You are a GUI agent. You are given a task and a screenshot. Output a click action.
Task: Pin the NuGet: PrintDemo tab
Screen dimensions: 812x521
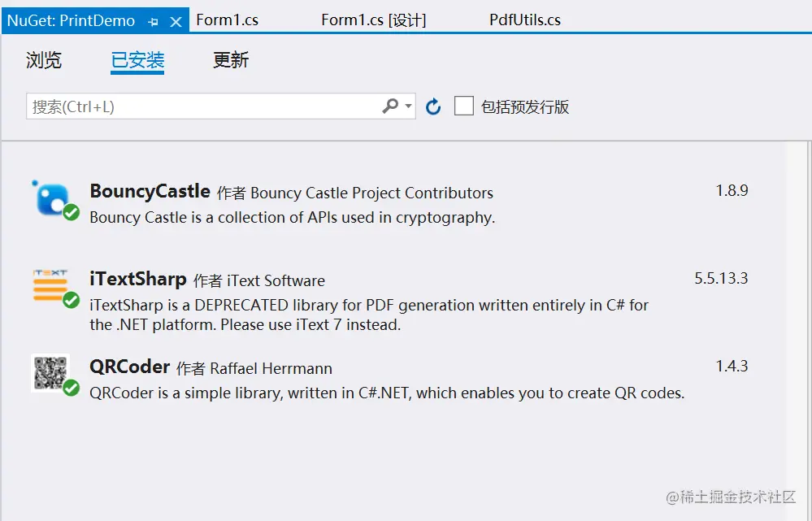(154, 22)
